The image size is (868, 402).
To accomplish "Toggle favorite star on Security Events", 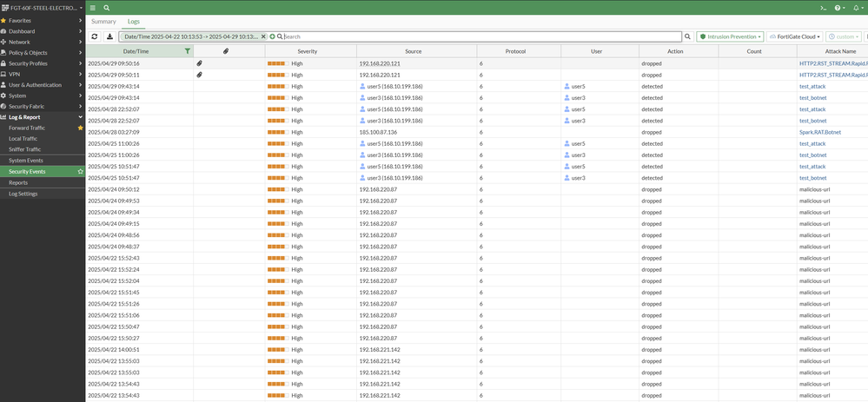I will pos(81,172).
